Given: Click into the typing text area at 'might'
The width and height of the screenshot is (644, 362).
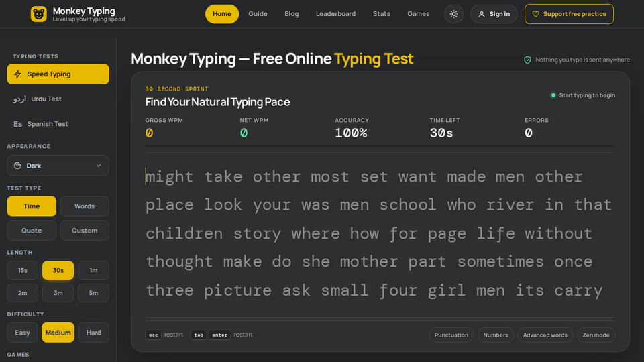Looking at the screenshot, I should coord(170,177).
